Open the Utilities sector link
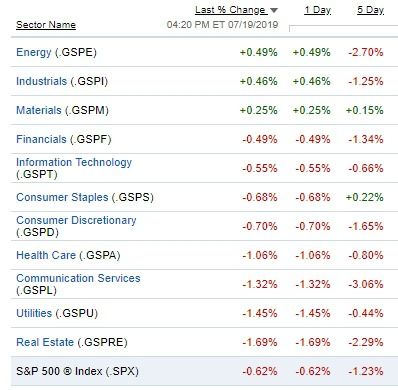This screenshot has height=390, width=398. pos(34,313)
